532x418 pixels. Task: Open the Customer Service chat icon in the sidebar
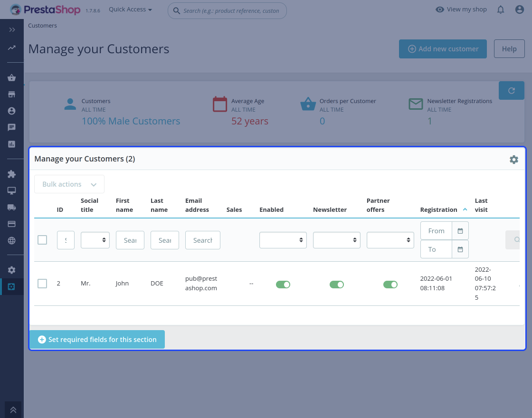tap(11, 128)
